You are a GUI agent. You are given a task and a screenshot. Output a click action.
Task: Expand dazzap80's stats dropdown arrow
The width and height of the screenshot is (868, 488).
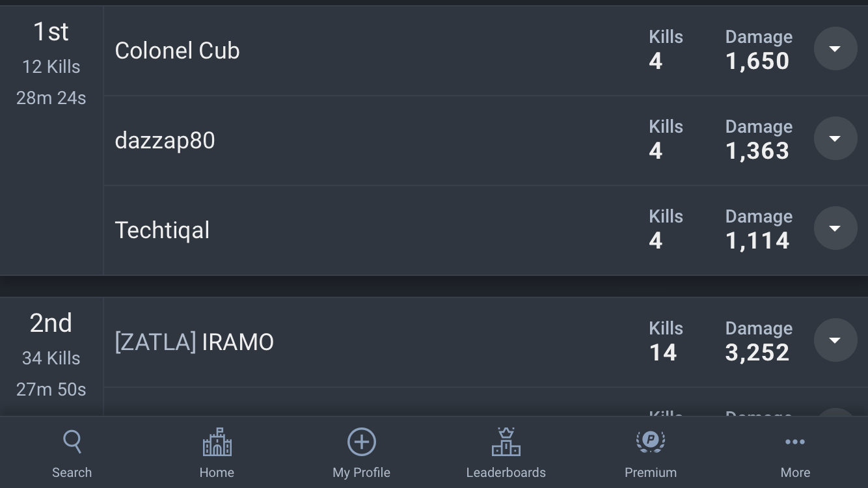pyautogui.click(x=835, y=139)
